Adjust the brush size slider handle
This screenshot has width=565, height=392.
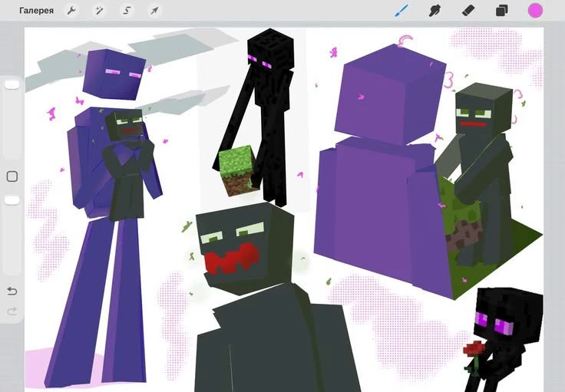pos(12,85)
